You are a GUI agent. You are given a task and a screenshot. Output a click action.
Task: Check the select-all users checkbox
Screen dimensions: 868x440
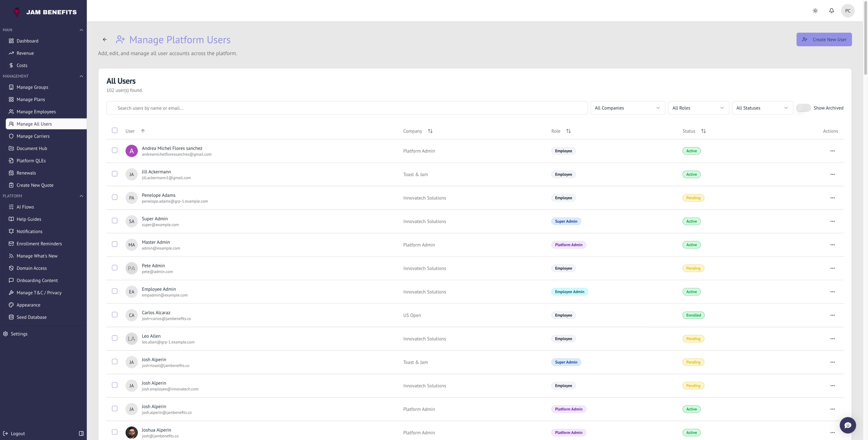click(115, 130)
